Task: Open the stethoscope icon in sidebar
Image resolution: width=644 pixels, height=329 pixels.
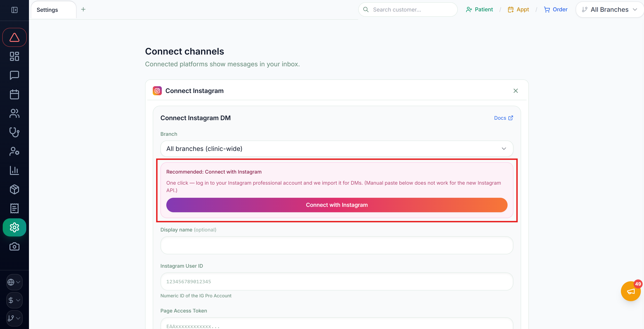Action: pos(14,132)
